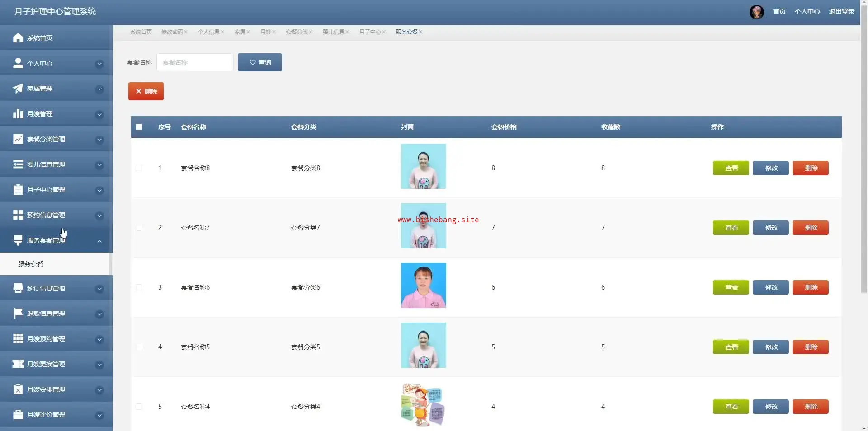The width and height of the screenshot is (868, 431).
Task: Switch to the 婴儿信息 tab
Action: tap(334, 32)
